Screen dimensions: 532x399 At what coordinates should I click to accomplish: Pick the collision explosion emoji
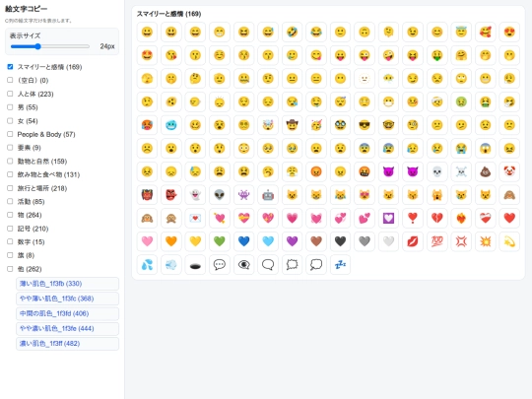click(x=485, y=241)
